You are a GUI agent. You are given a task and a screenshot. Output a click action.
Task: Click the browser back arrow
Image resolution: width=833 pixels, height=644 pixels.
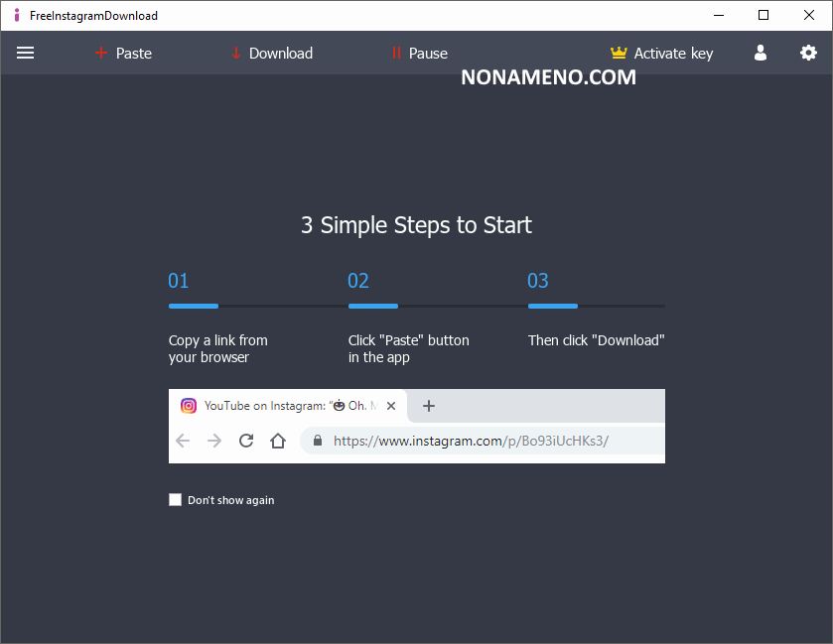(x=183, y=441)
